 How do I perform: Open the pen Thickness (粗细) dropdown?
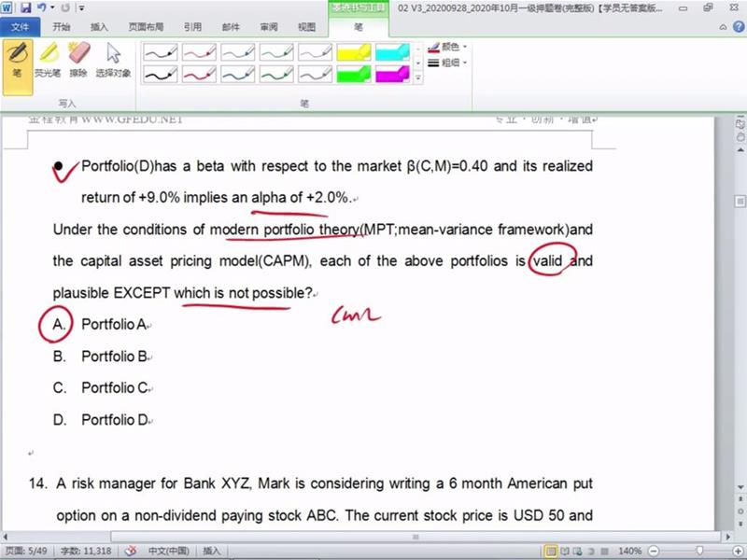448,63
